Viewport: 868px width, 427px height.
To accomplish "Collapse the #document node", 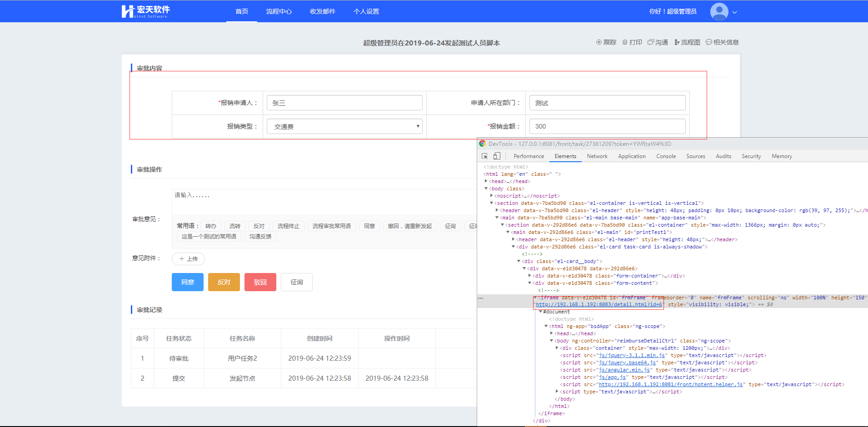I will (541, 312).
